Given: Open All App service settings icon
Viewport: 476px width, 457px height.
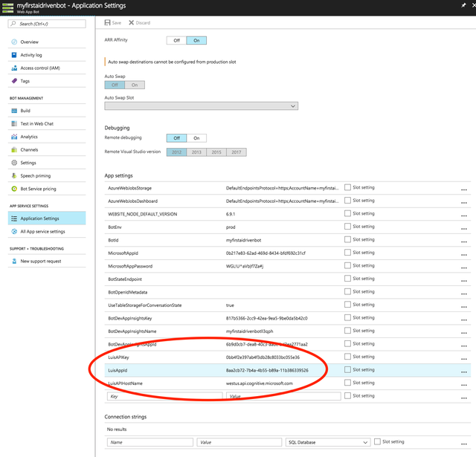Looking at the screenshot, I should 14,231.
